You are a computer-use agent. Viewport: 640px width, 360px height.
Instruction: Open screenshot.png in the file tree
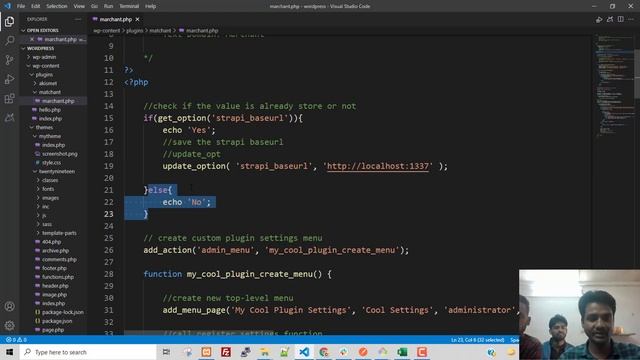pos(60,154)
